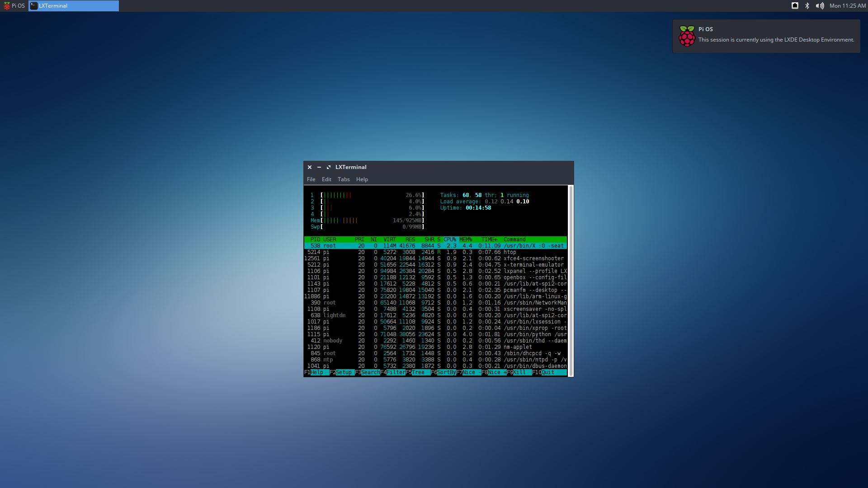Click F10 Quit in htop

[549, 372]
